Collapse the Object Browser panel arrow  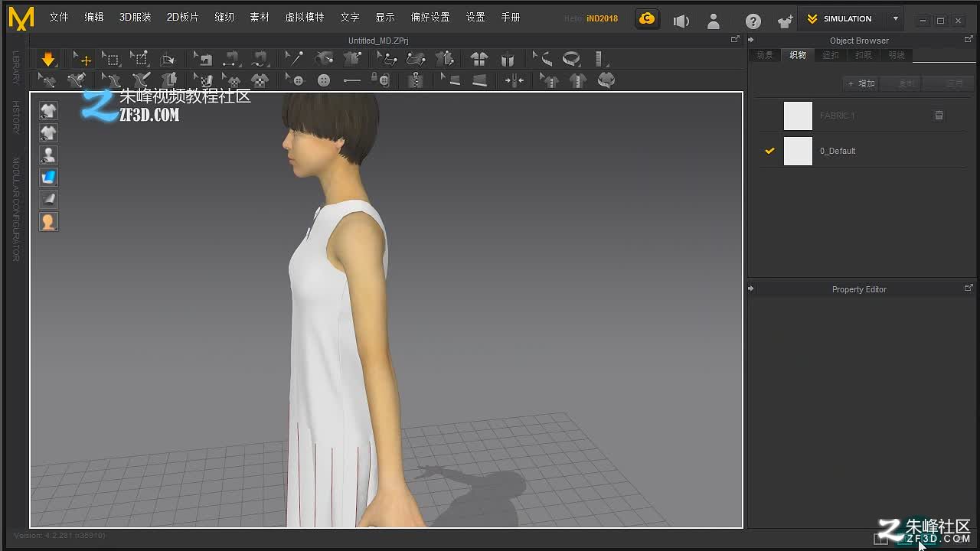tap(751, 40)
